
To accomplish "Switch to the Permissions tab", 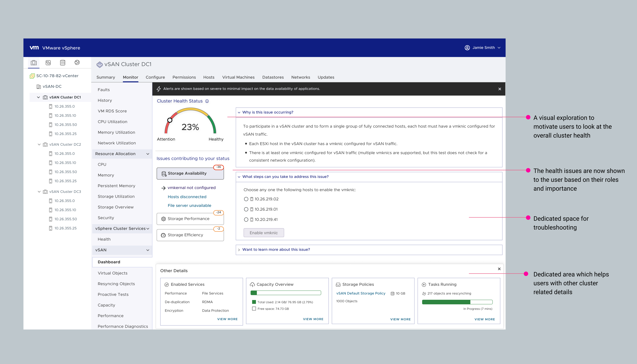I will click(x=184, y=78).
